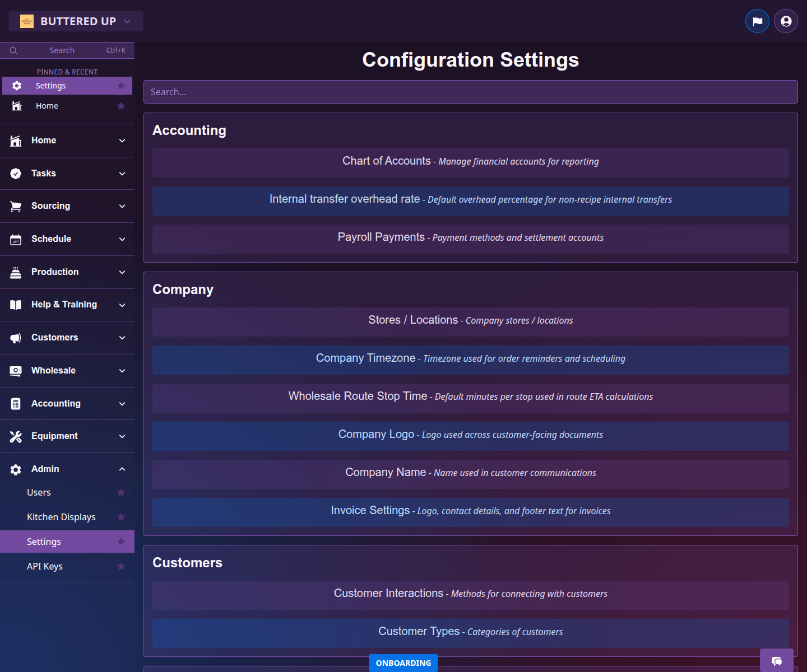Open the Schedule calendar icon

(16, 239)
